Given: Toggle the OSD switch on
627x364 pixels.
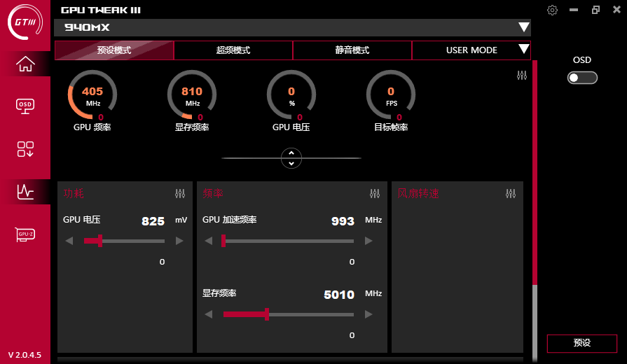Looking at the screenshot, I should coord(582,78).
